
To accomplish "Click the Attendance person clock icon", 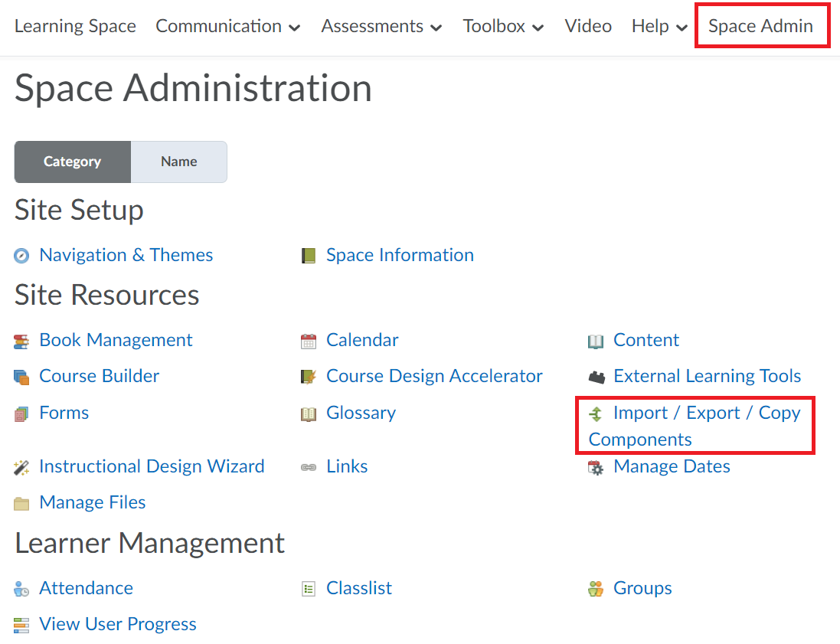I will coord(21,590).
